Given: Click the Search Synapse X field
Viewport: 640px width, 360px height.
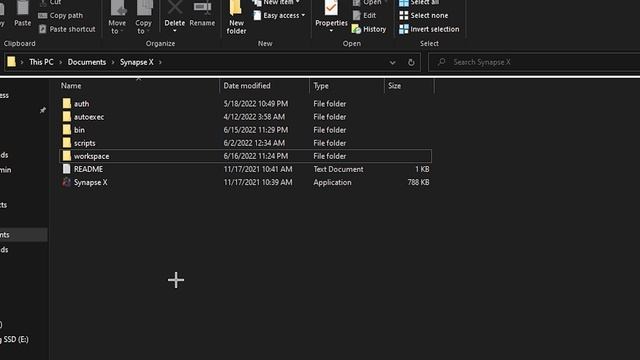Looking at the screenshot, I should 535,62.
